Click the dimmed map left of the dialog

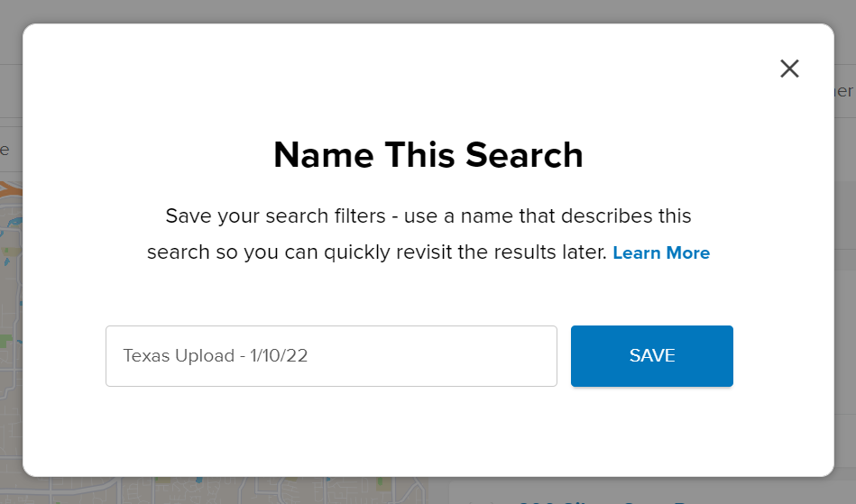11,327
